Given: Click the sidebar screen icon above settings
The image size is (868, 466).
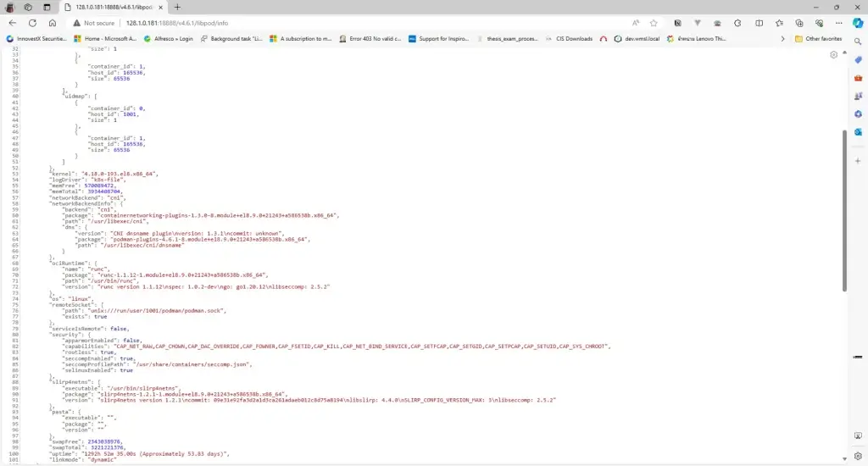Looking at the screenshot, I should [x=858, y=436].
